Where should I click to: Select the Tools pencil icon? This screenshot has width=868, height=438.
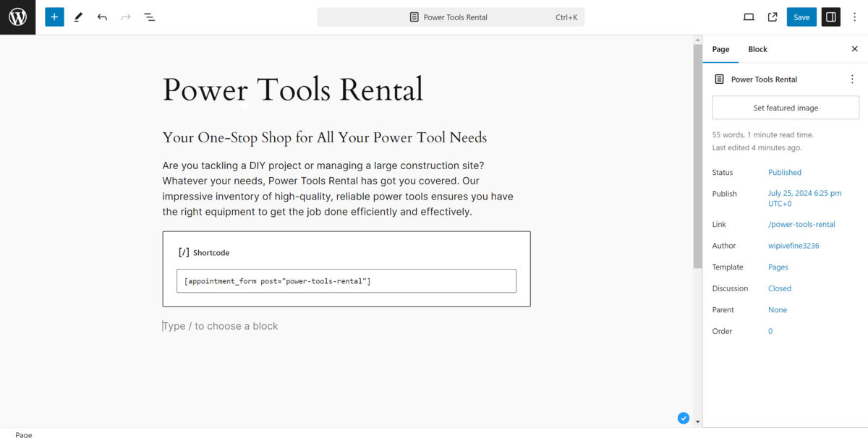pyautogui.click(x=78, y=17)
